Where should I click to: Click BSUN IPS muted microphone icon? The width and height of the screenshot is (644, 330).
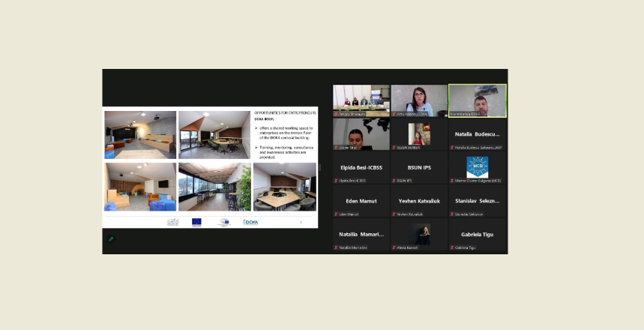[394, 181]
